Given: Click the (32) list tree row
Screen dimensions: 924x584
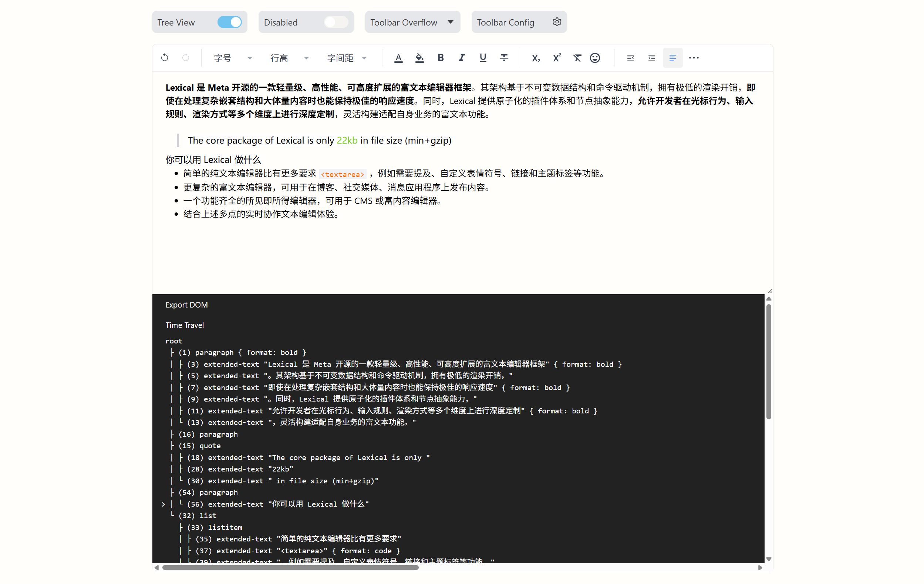Looking at the screenshot, I should click(x=197, y=515).
